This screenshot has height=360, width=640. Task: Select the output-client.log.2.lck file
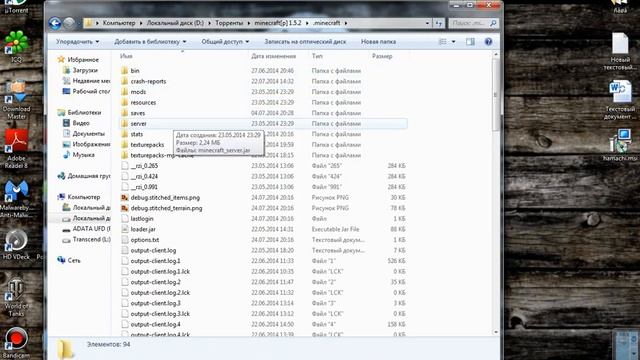160,293
